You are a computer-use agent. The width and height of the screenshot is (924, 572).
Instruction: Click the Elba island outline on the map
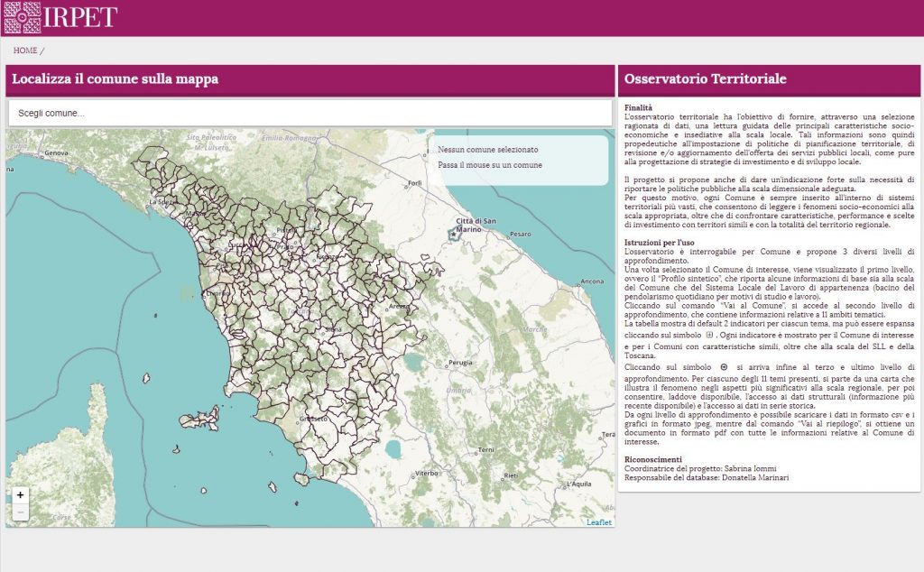(199, 419)
